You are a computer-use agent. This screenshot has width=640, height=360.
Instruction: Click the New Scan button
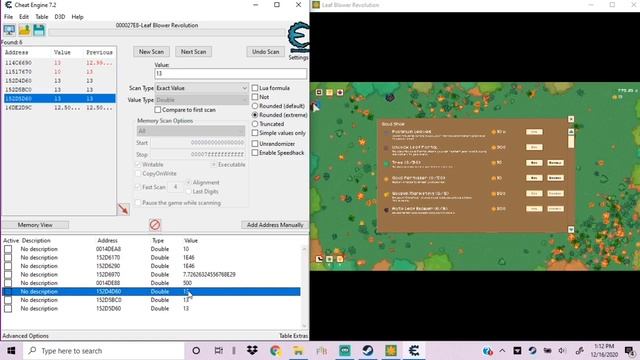[x=151, y=52]
